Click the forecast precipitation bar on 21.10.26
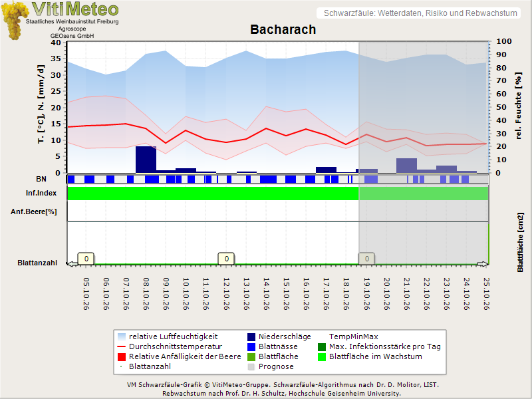The image size is (532, 399). (406, 166)
